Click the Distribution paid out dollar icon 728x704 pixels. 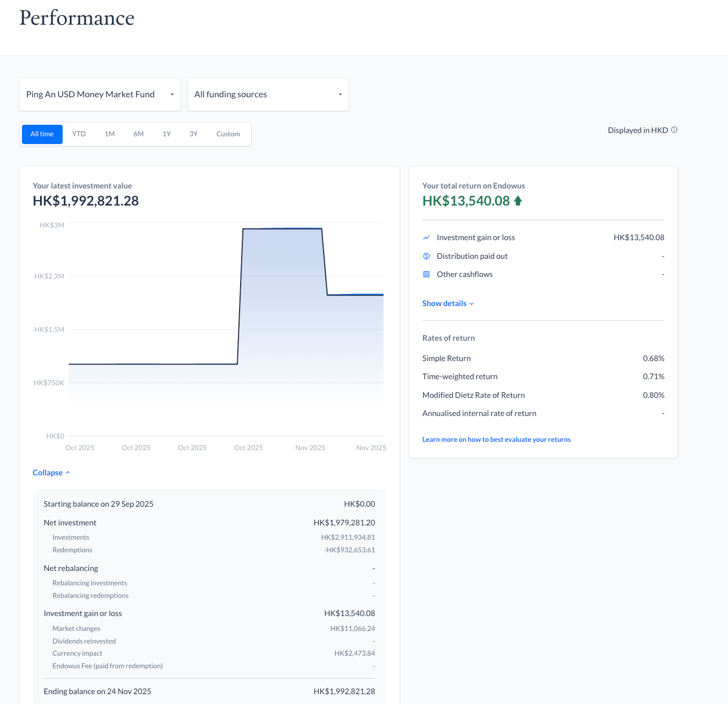[426, 257]
